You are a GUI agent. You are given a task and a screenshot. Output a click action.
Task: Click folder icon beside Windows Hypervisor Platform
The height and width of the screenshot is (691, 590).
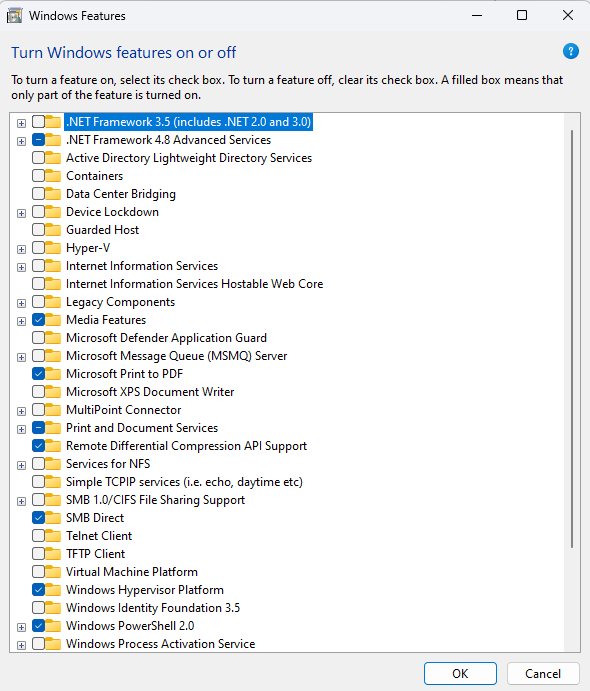pos(53,590)
